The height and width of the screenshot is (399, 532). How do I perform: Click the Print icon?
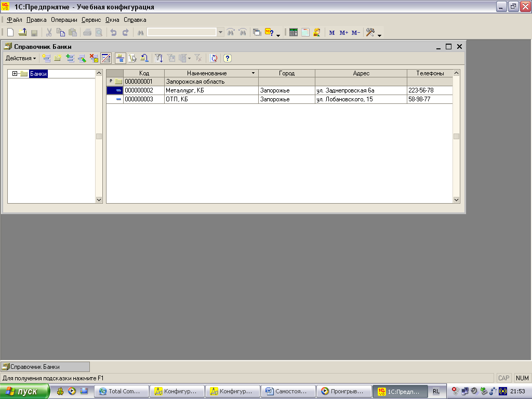point(87,33)
